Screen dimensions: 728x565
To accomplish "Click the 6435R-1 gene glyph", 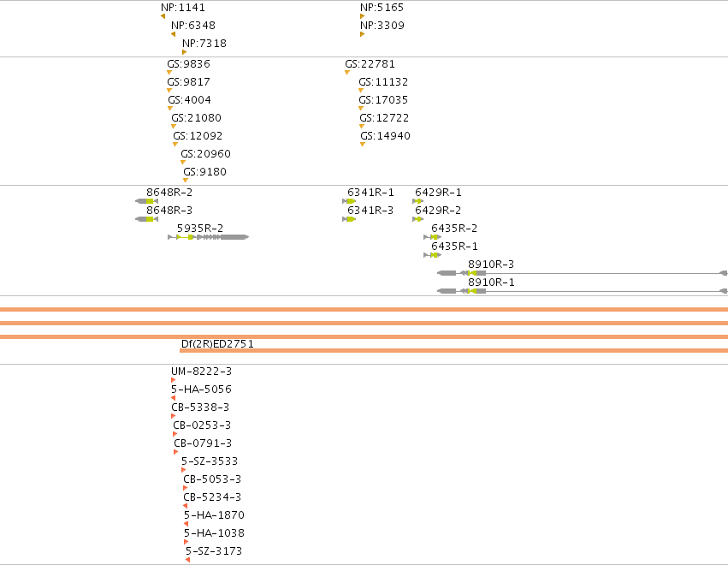I will click(433, 255).
